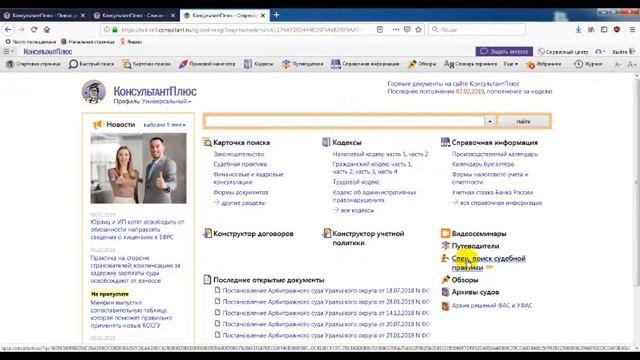Image resolution: width=640 pixels, height=360 pixels.
Task: Click the main КонсультантПлюс search field
Action: 344,121
